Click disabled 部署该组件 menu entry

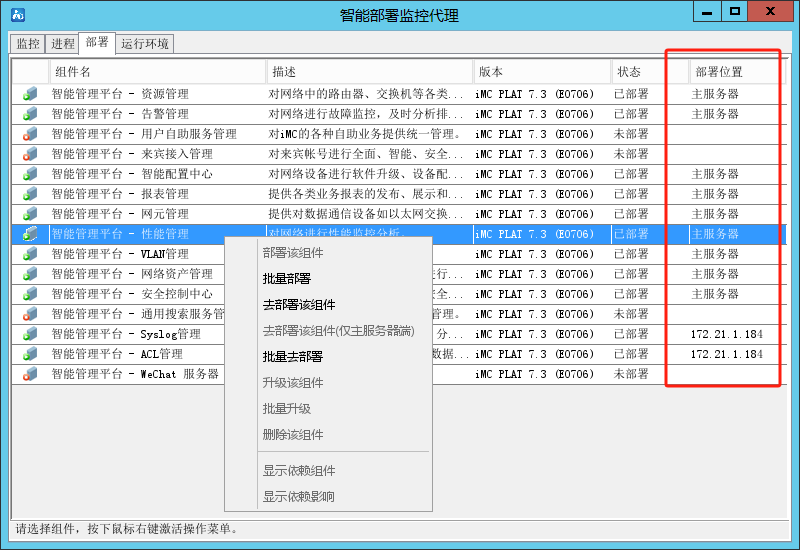pos(293,253)
